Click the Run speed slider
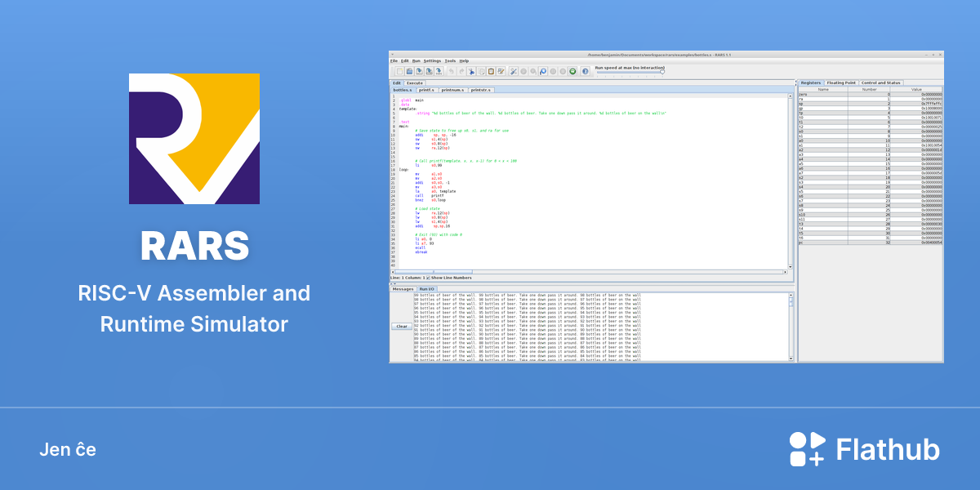 point(630,72)
